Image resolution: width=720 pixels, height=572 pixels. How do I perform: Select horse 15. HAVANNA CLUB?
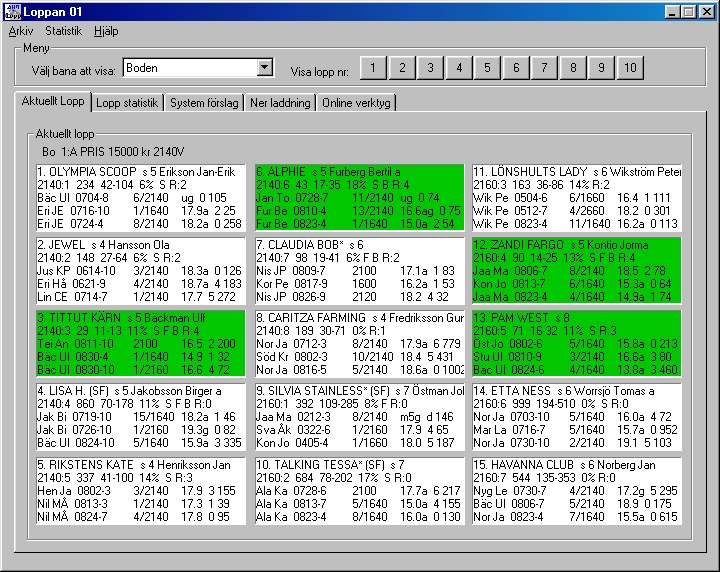pyautogui.click(x=577, y=491)
